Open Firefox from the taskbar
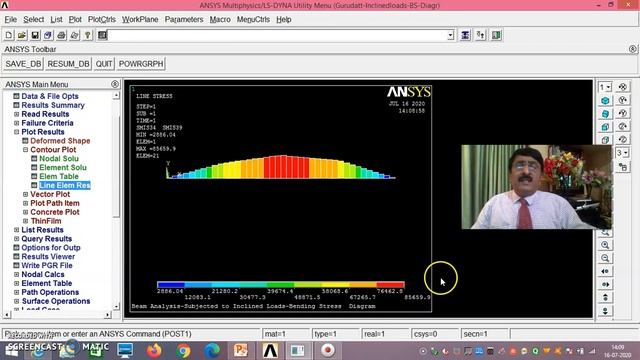This screenshot has height=360, width=640. click(x=154, y=351)
